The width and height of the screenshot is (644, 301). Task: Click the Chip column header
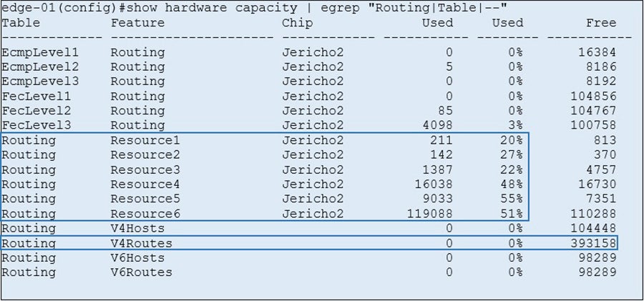pos(298,22)
